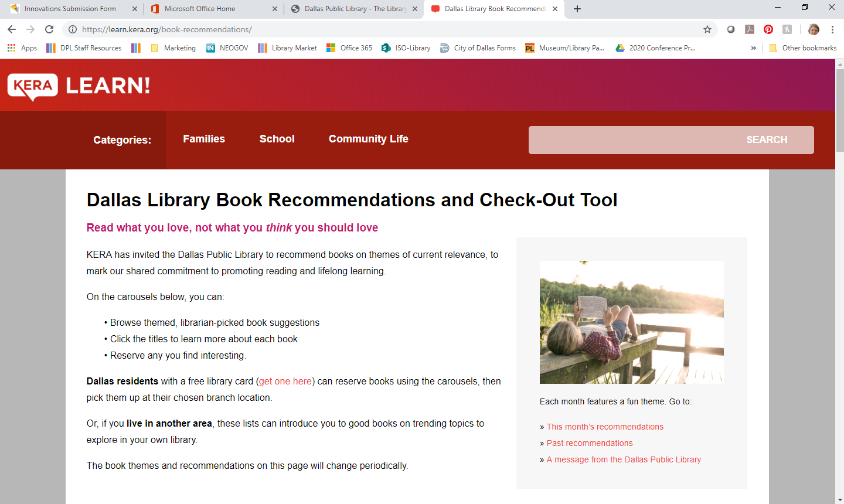Open the 2020 Conference Pr... Drive bookmark
Viewport: 844px width, 504px height.
click(x=655, y=48)
